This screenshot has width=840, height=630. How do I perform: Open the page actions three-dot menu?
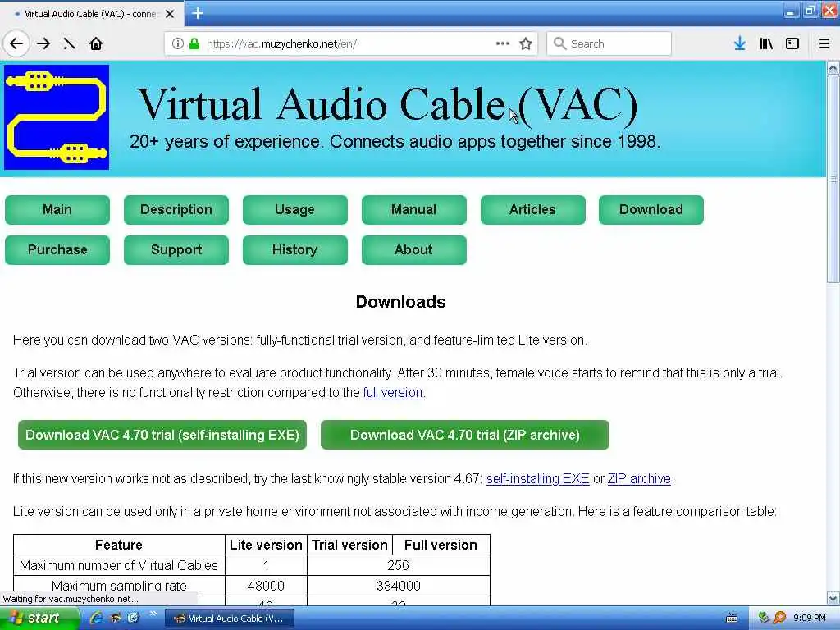(x=503, y=43)
